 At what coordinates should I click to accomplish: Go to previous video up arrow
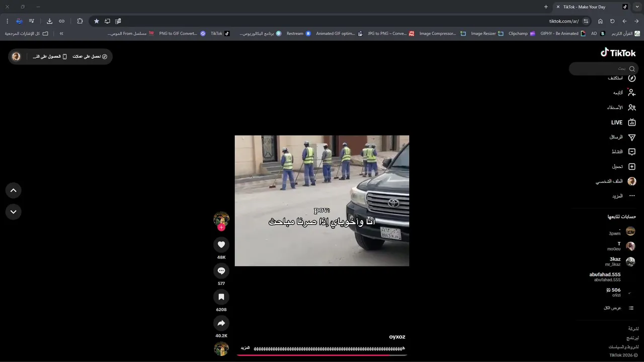(x=14, y=190)
